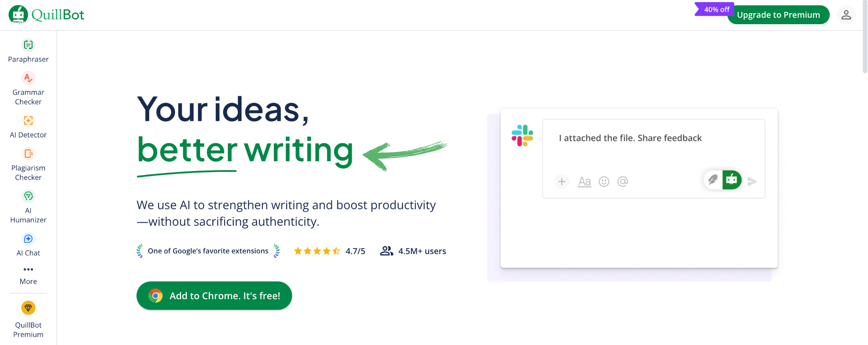
Task: Open the Plagiarism Checker tool
Action: (x=28, y=164)
